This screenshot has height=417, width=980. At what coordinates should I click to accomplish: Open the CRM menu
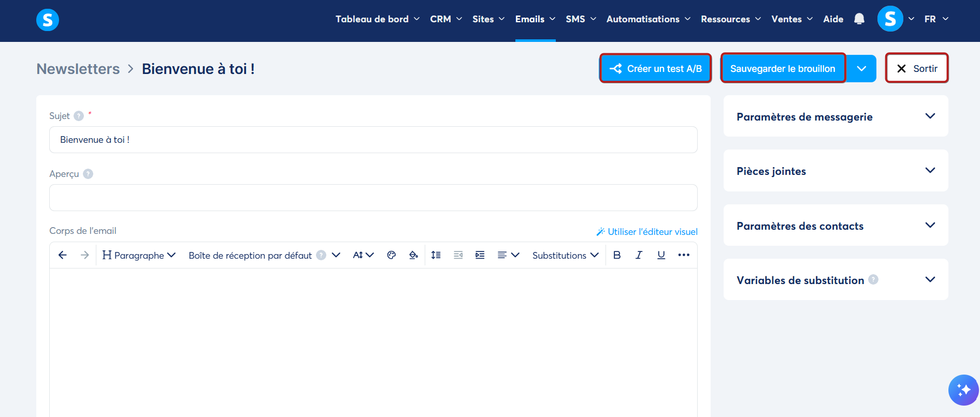click(x=446, y=19)
